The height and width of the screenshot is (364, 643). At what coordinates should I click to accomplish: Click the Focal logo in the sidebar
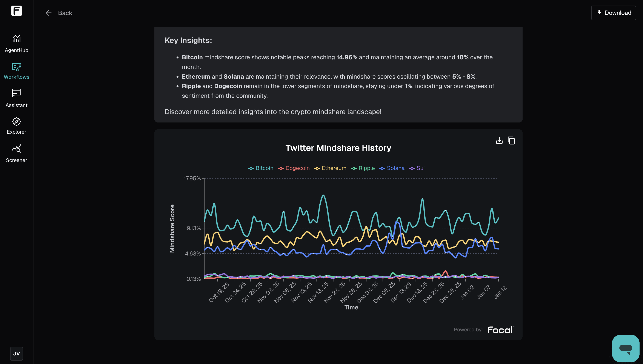tap(17, 11)
